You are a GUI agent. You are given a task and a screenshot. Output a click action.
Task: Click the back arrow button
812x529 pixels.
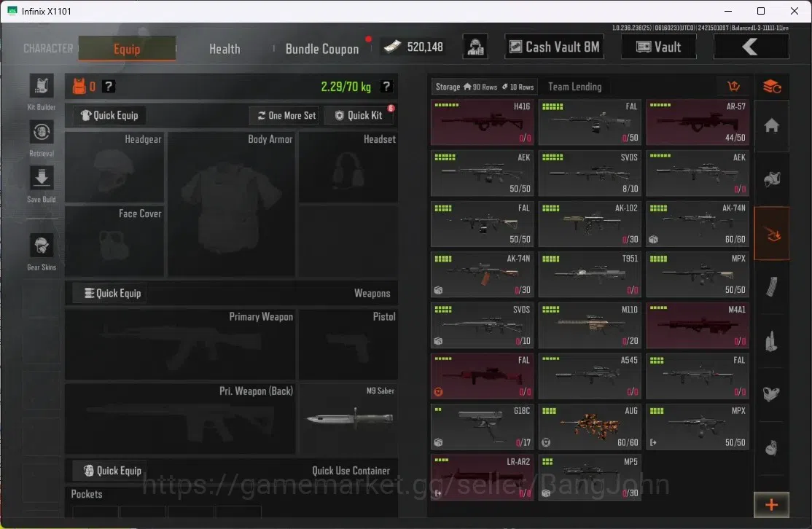751,47
